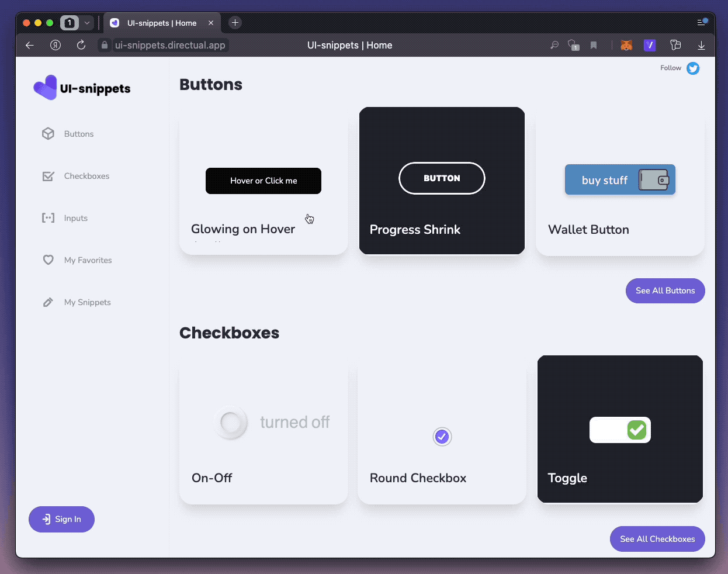
Task: Click the wallet icon on buy stuff
Action: click(x=654, y=180)
